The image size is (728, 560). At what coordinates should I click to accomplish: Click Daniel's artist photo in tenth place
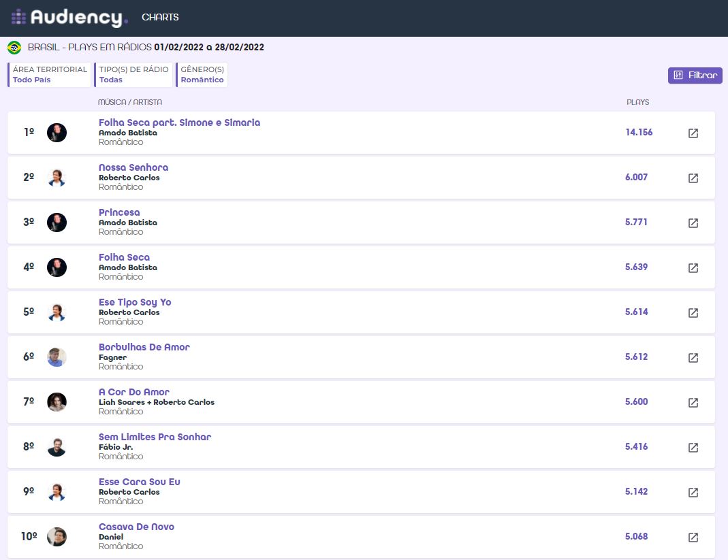(x=57, y=537)
